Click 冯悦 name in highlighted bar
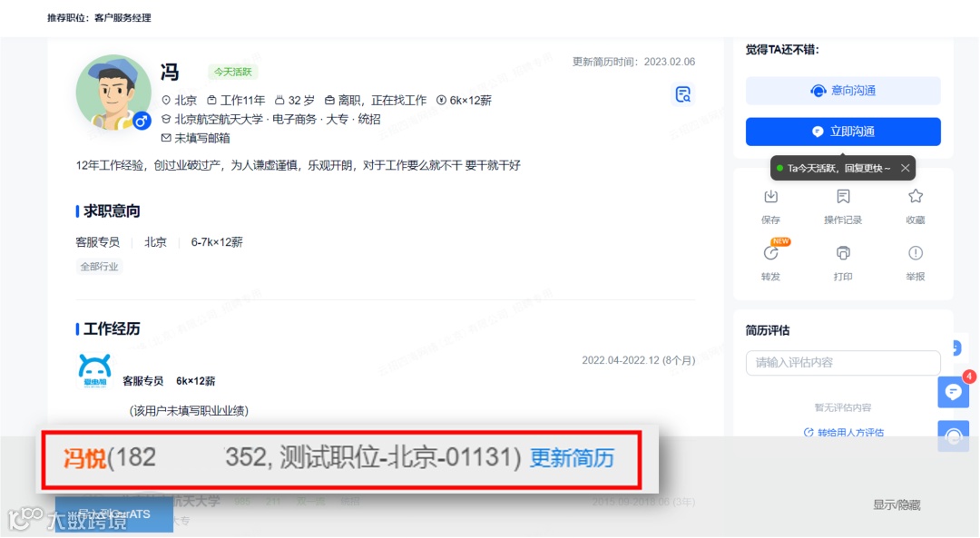980x538 pixels. click(x=84, y=458)
